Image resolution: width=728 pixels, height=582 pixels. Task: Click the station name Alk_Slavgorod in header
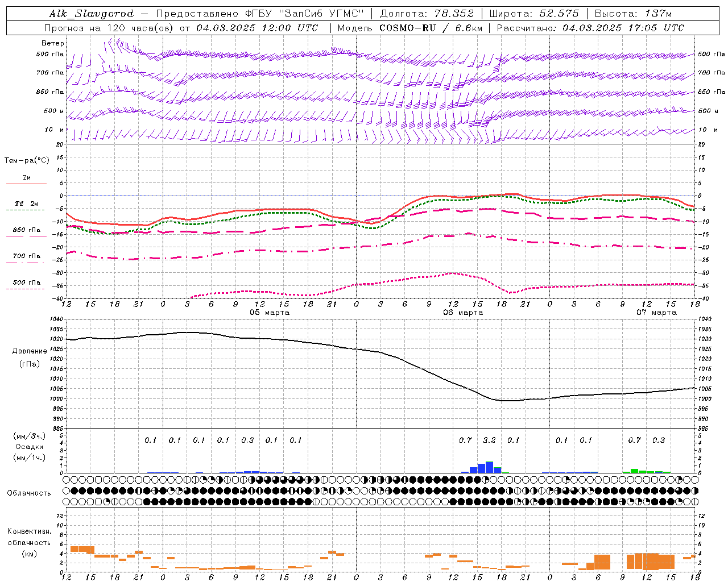[92, 14]
